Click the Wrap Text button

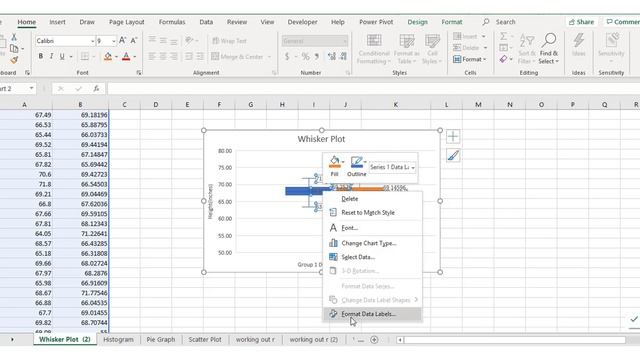[x=229, y=41]
